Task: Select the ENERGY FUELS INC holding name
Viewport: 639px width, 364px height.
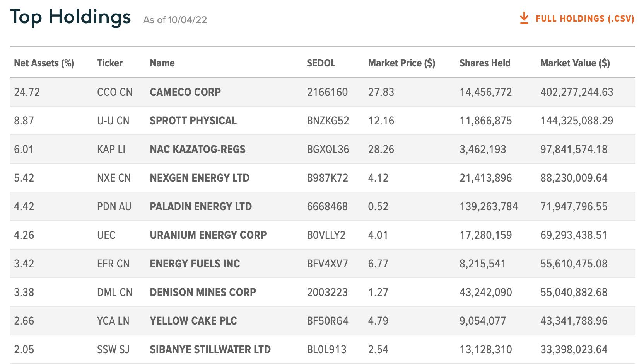Action: [x=195, y=264]
